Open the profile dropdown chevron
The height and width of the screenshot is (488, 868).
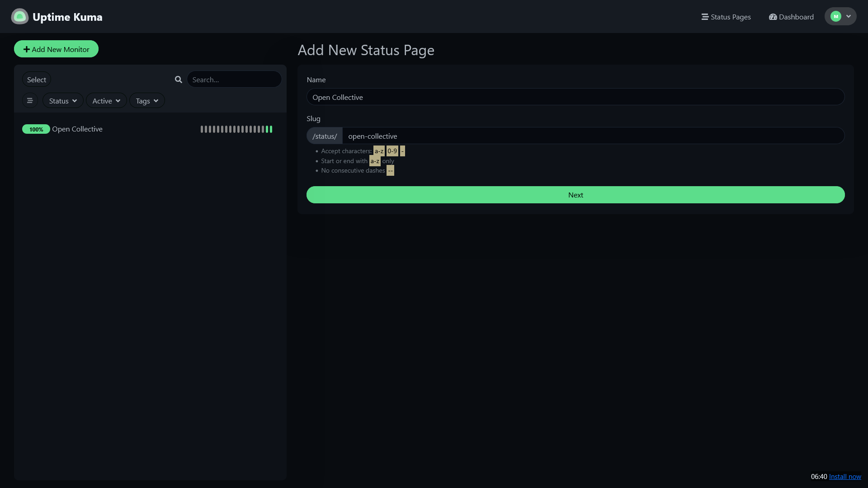click(x=849, y=17)
